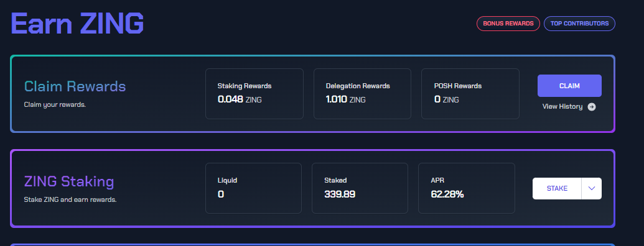
Task: Click the 62.28% APR value
Action: pyautogui.click(x=447, y=194)
